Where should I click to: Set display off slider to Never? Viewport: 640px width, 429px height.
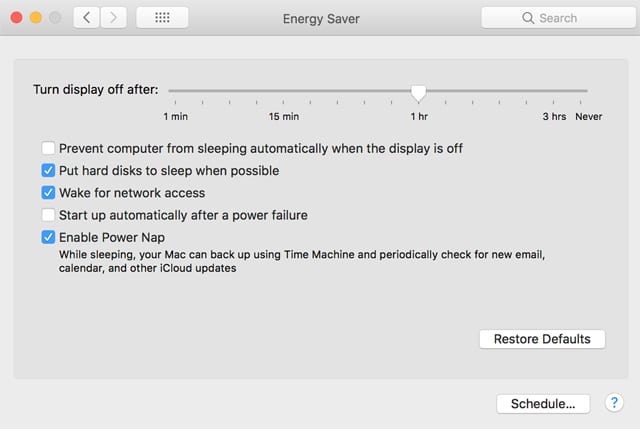point(587,91)
